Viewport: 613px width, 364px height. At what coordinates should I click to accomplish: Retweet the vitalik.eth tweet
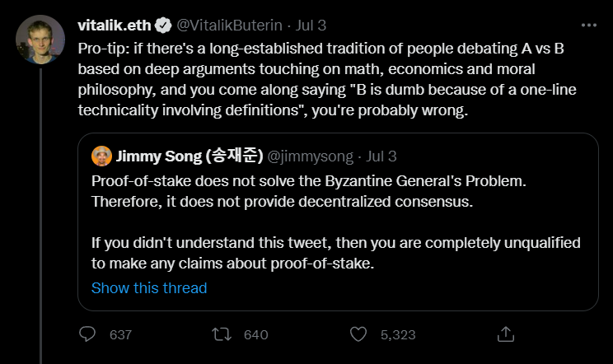pyautogui.click(x=222, y=334)
